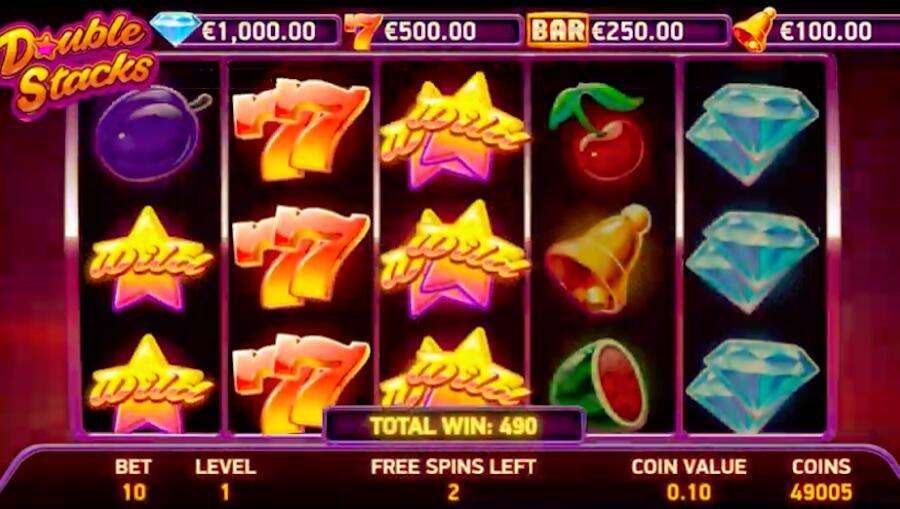The width and height of the screenshot is (900, 509).
Task: Click the purple plum symbol
Action: click(x=150, y=133)
